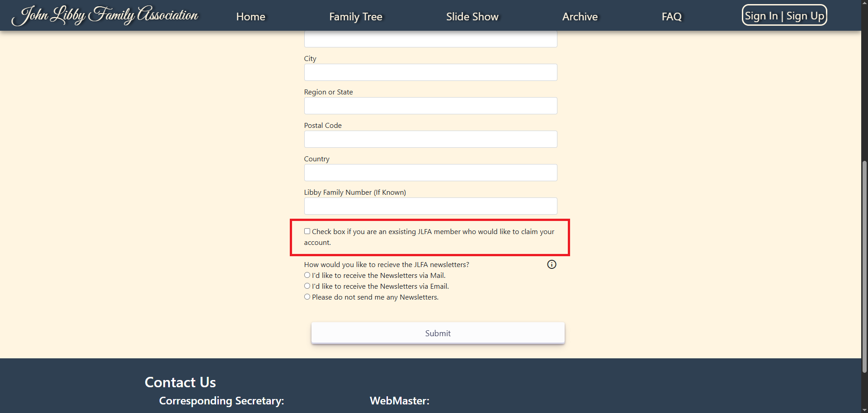Viewport: 868px width, 413px height.
Task: Focus the Libby Family Number field
Action: click(430, 206)
